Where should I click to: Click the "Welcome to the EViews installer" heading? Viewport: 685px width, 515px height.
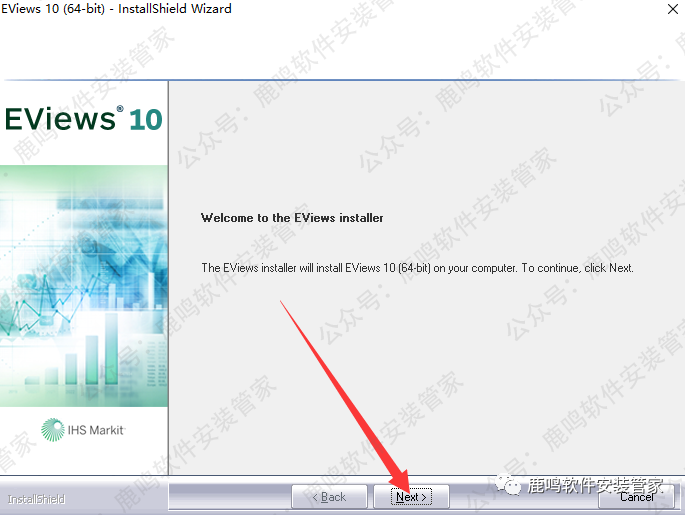[x=292, y=218]
